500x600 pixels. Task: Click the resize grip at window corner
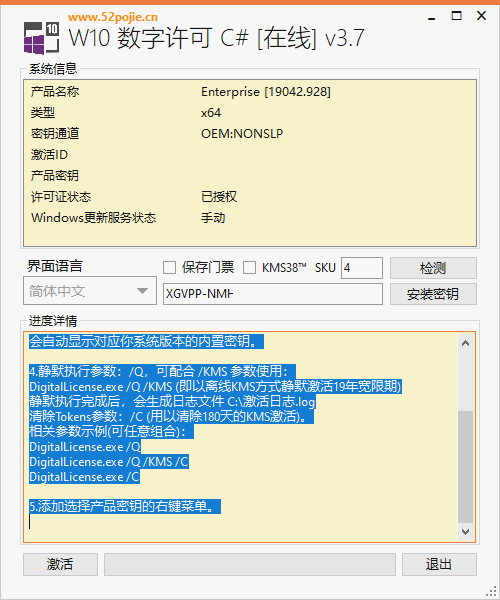tap(491, 591)
